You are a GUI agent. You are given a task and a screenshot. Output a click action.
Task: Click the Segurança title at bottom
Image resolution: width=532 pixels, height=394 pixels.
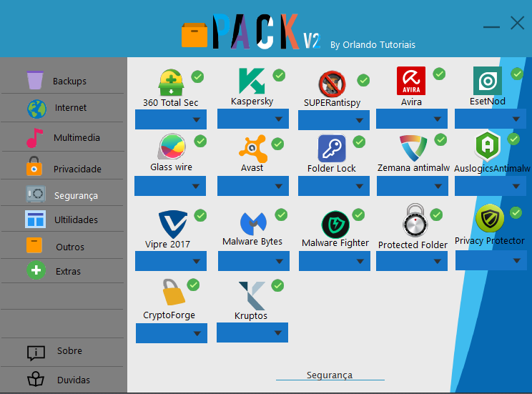330,375
